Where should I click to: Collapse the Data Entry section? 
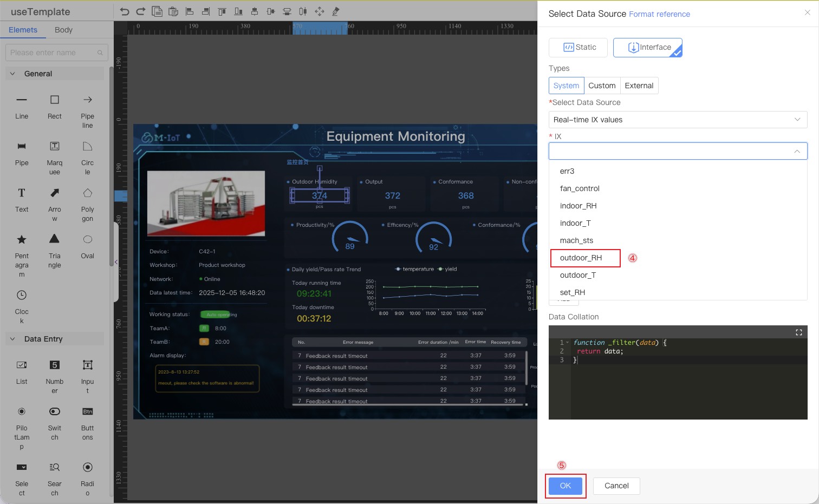coord(12,339)
